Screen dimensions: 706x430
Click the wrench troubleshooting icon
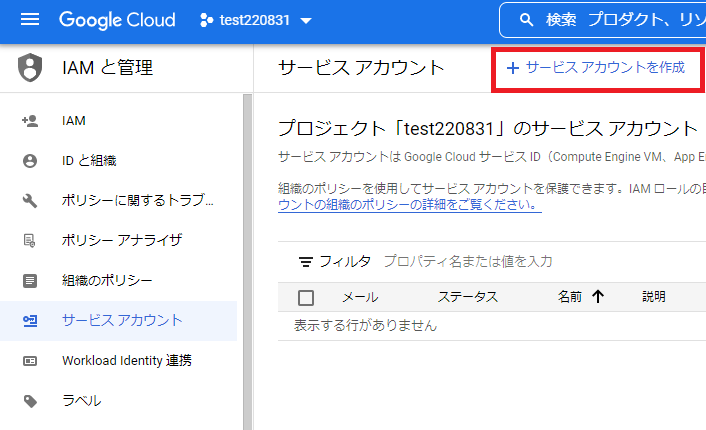[30, 201]
